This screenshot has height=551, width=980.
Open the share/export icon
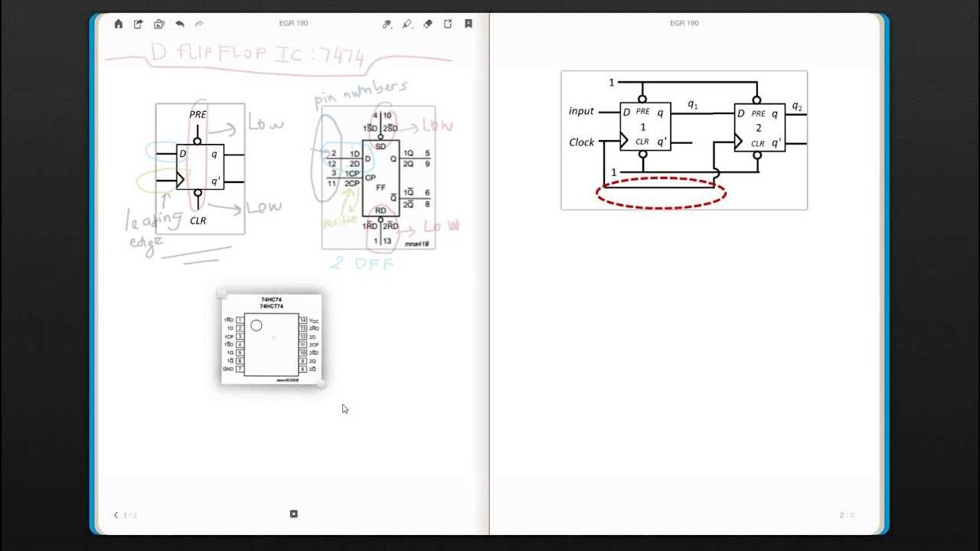coord(139,24)
